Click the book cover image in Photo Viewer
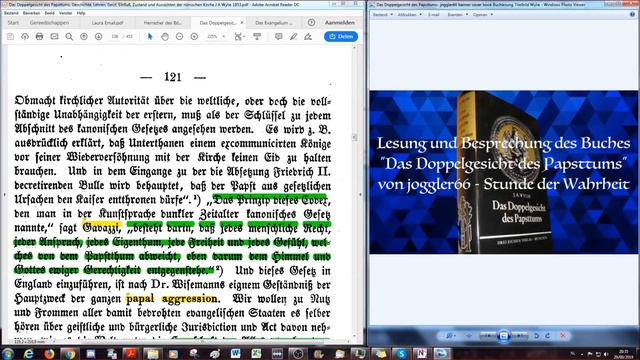Image resolution: width=640 pixels, height=360 pixels. click(504, 172)
